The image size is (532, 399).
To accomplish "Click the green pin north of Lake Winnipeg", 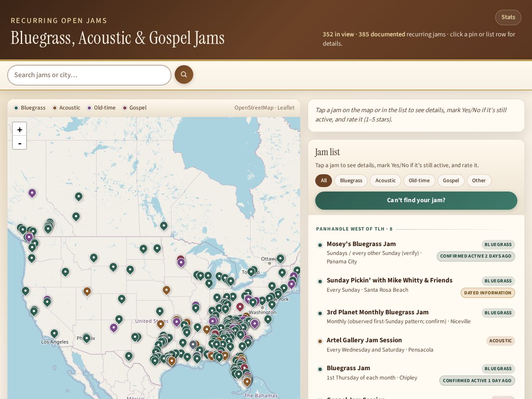I will point(164,226).
